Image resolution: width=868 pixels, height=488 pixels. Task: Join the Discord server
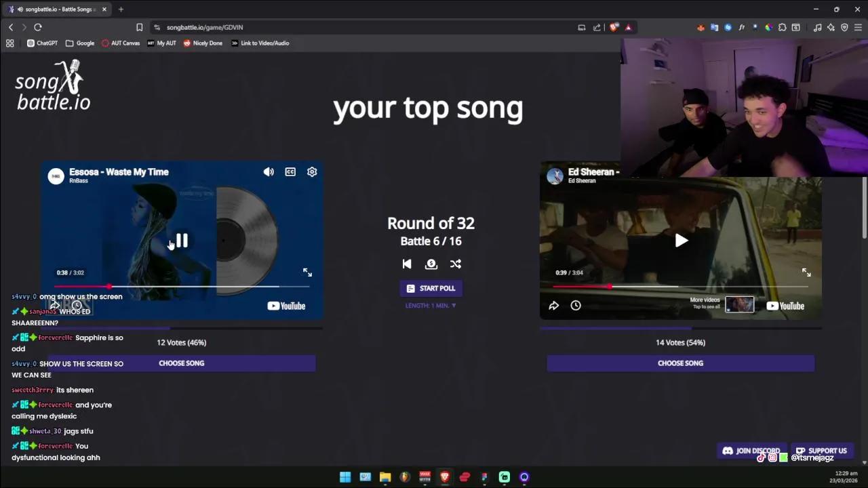(751, 451)
